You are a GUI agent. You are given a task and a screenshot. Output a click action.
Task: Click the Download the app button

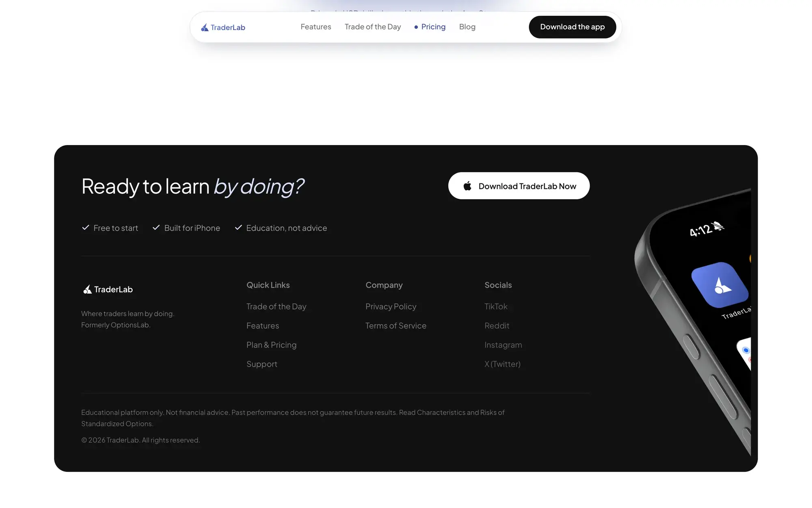572,27
